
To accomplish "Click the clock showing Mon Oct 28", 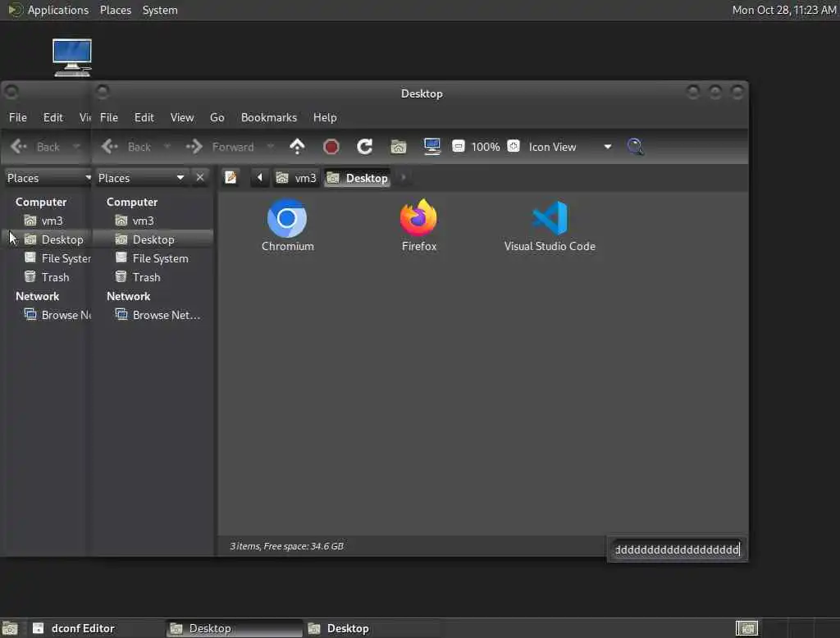I will pyautogui.click(x=783, y=10).
